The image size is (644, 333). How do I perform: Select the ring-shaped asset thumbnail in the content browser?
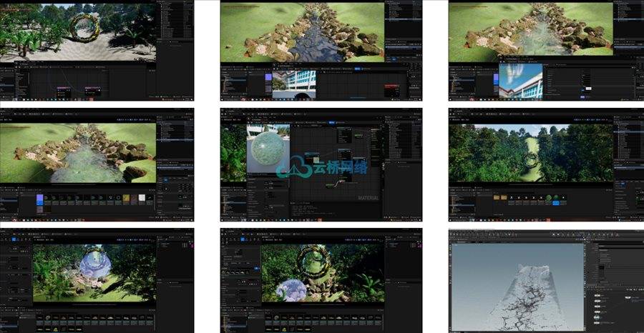point(118,198)
